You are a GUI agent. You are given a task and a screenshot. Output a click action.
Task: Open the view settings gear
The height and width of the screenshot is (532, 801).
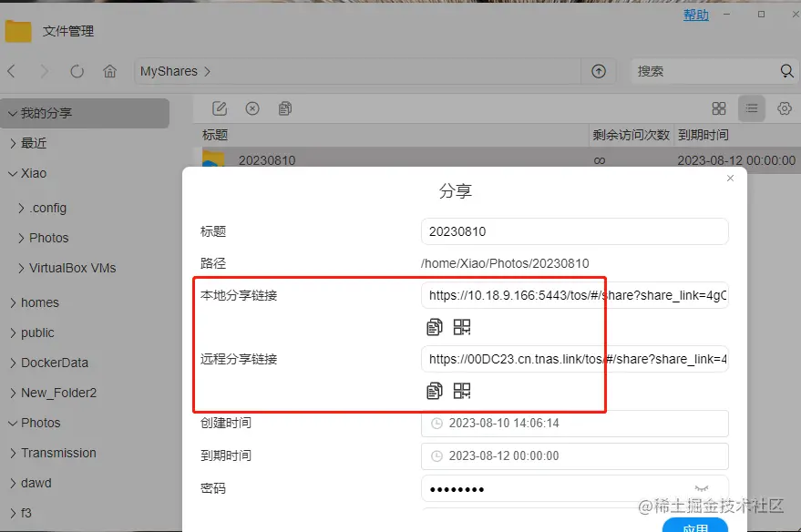point(785,108)
